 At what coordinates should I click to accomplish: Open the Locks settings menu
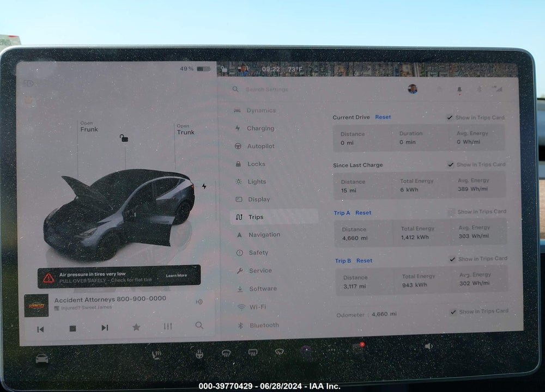250,164
